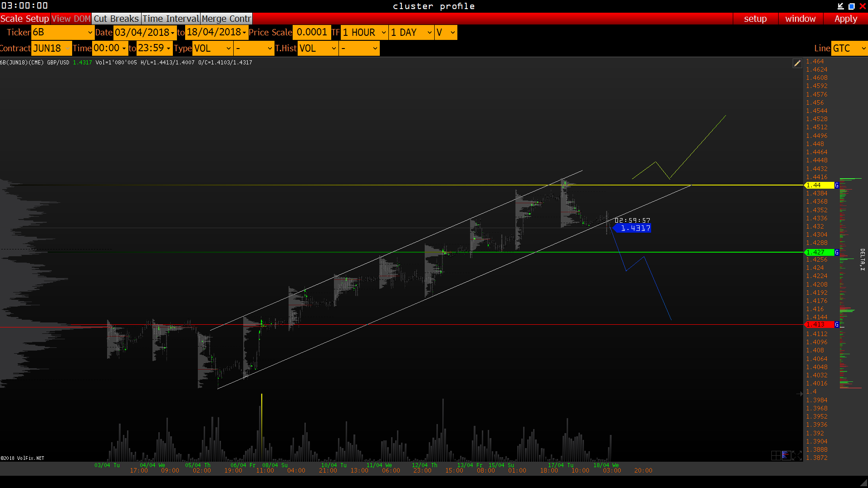Open the Ticker 6B dropdown
868x488 pixels.
pyautogui.click(x=63, y=33)
